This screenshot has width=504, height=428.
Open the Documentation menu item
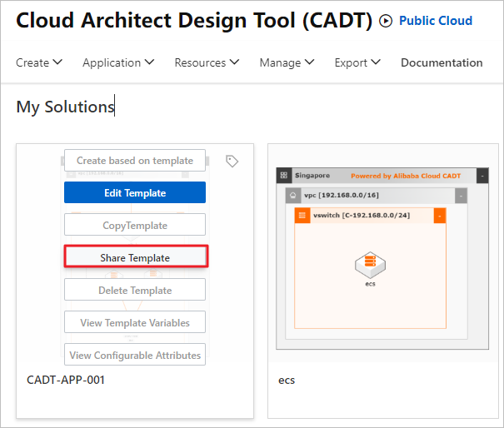(x=442, y=62)
